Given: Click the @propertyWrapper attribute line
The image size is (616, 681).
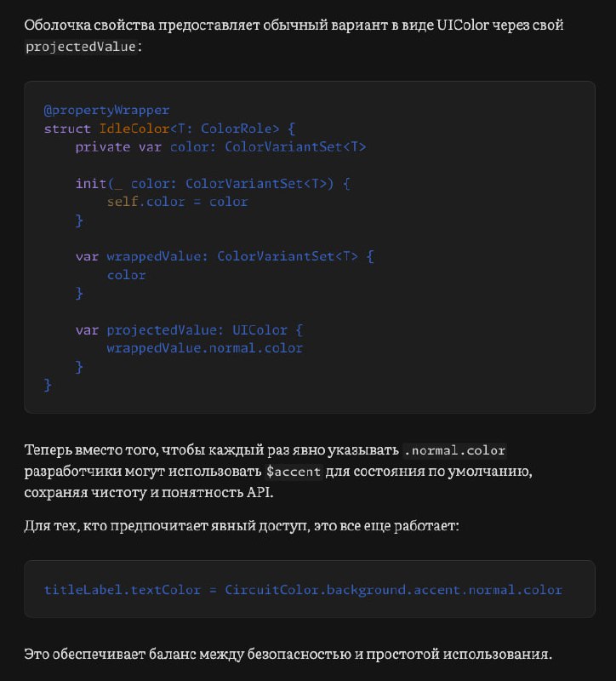Looking at the screenshot, I should tap(107, 111).
